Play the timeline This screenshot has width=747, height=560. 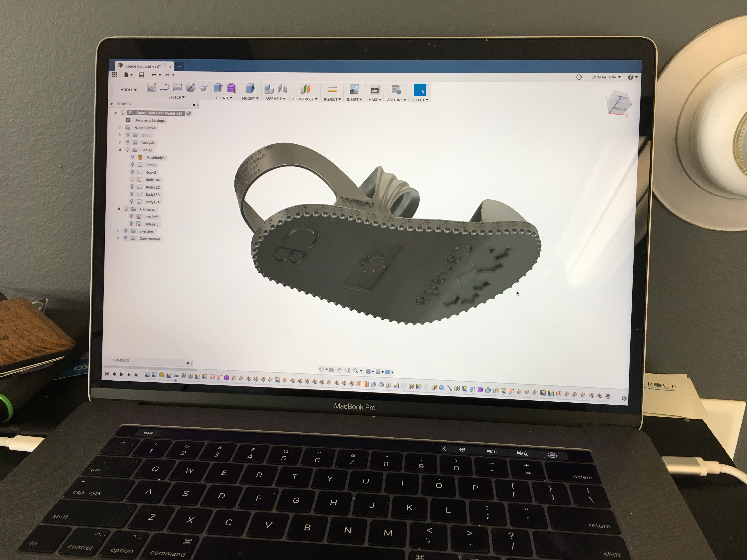tap(121, 374)
